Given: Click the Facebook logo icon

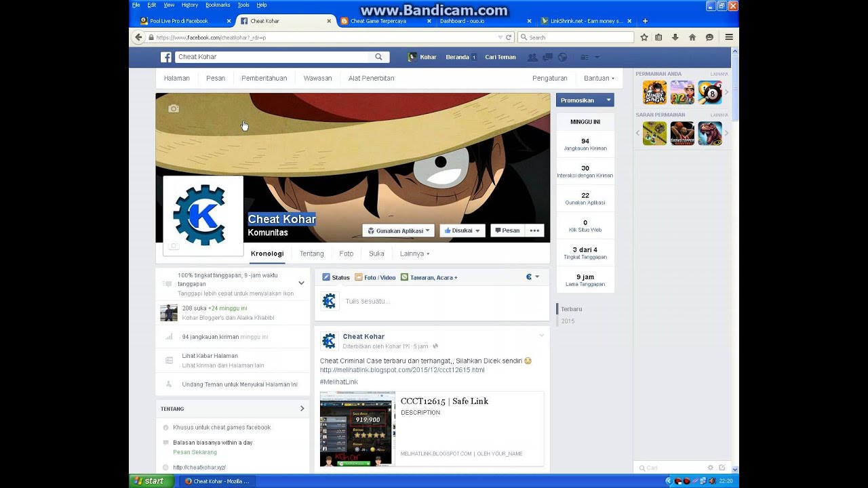Looking at the screenshot, I should point(166,57).
